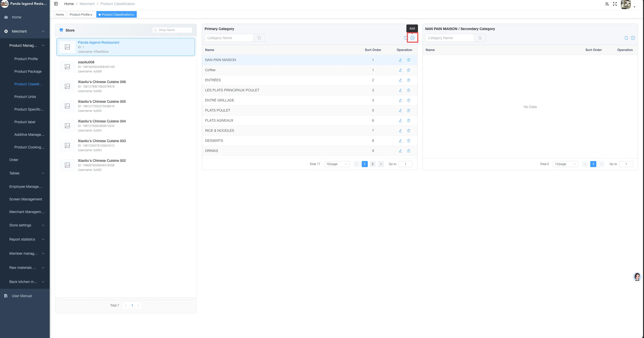Edit the RICE & NOODLES category
The width and height of the screenshot is (644, 338).
coord(400,131)
